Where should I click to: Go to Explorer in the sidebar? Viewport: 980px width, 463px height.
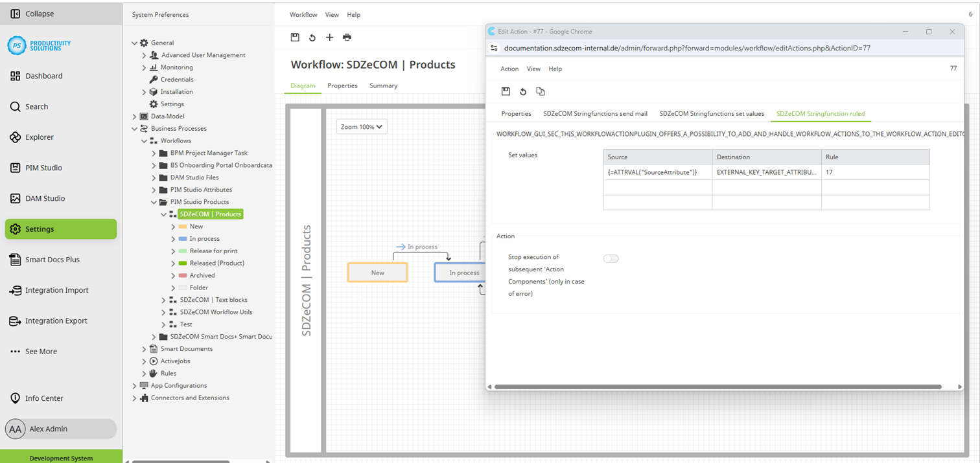(x=39, y=137)
